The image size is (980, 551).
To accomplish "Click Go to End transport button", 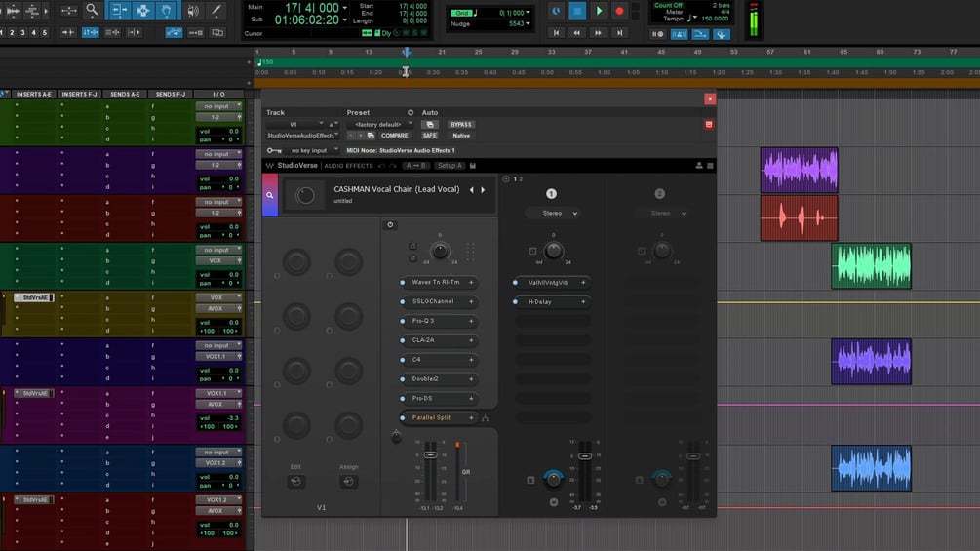I will click(619, 32).
